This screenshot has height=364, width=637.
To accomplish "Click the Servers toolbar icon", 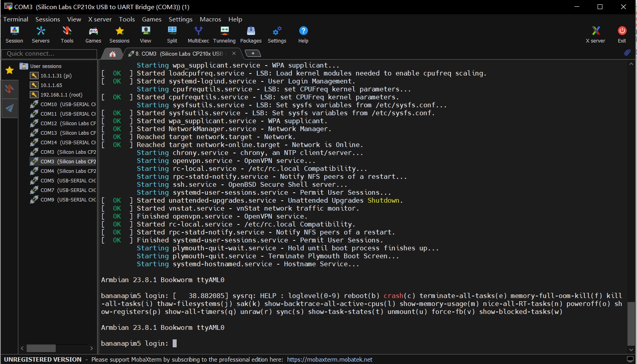I will point(41,35).
